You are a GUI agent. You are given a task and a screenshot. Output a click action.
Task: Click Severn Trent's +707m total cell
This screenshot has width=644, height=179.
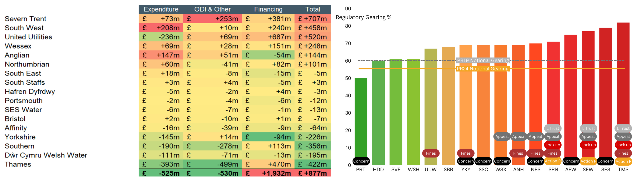312,19
